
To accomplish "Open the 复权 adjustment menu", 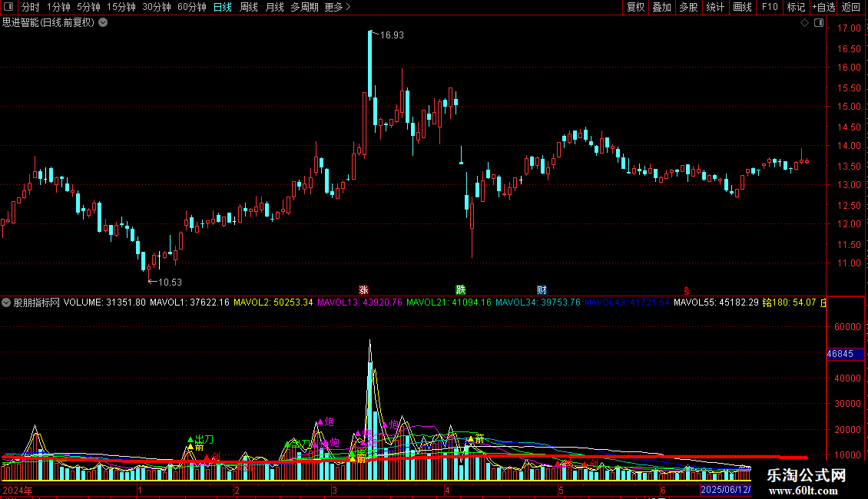I will (x=635, y=7).
